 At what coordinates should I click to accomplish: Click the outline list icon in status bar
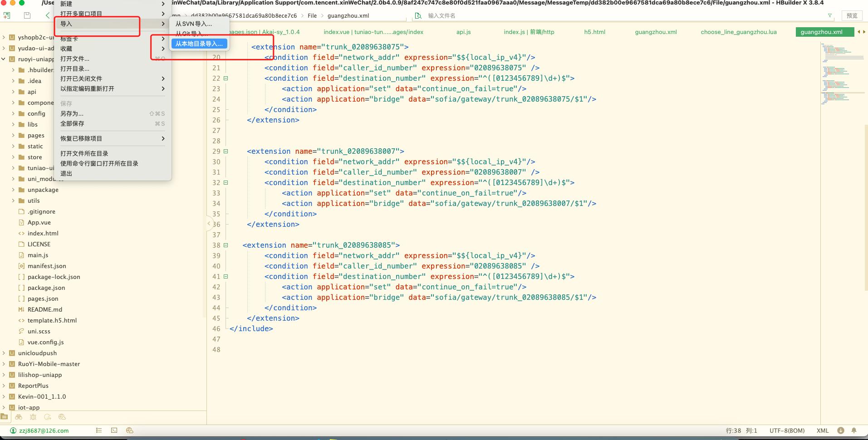[x=99, y=430]
